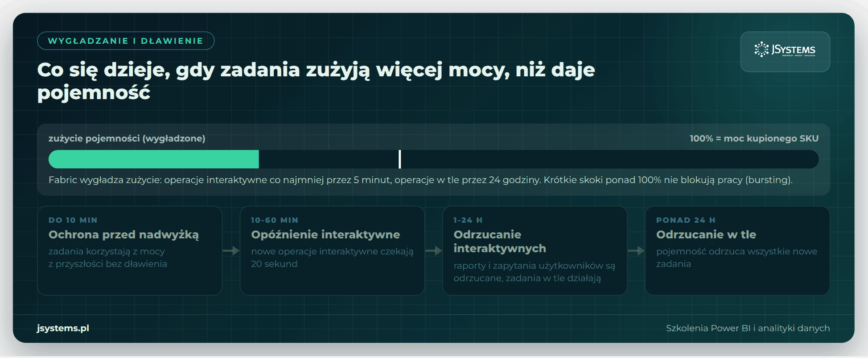Click the green filled part of the capacity bar
The image size is (868, 358).
coord(154,159)
